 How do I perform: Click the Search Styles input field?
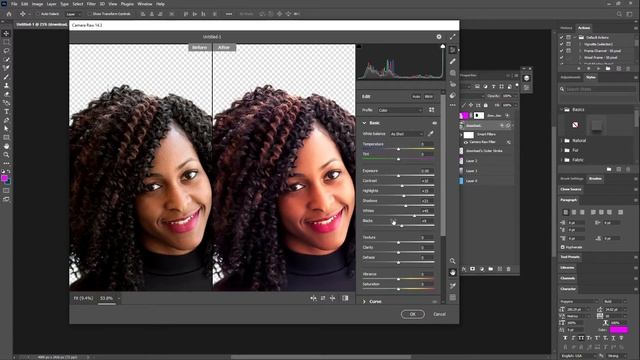point(600,89)
